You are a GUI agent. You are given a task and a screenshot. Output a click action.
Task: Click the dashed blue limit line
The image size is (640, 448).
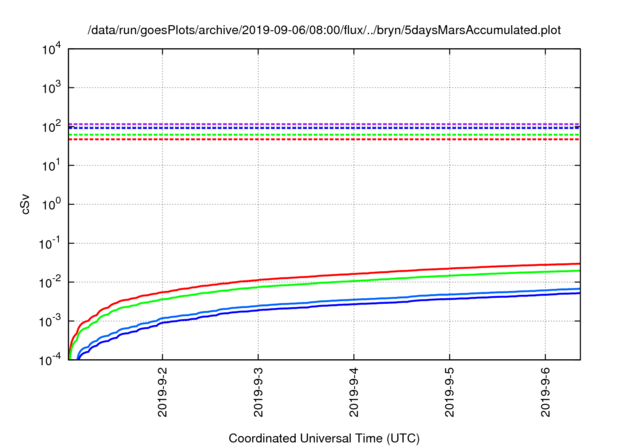pos(324,128)
